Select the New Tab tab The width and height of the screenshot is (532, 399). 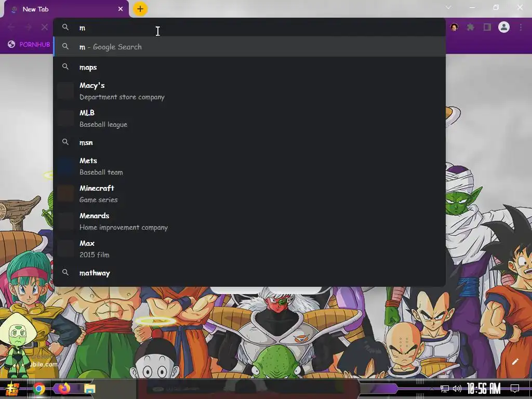point(66,9)
